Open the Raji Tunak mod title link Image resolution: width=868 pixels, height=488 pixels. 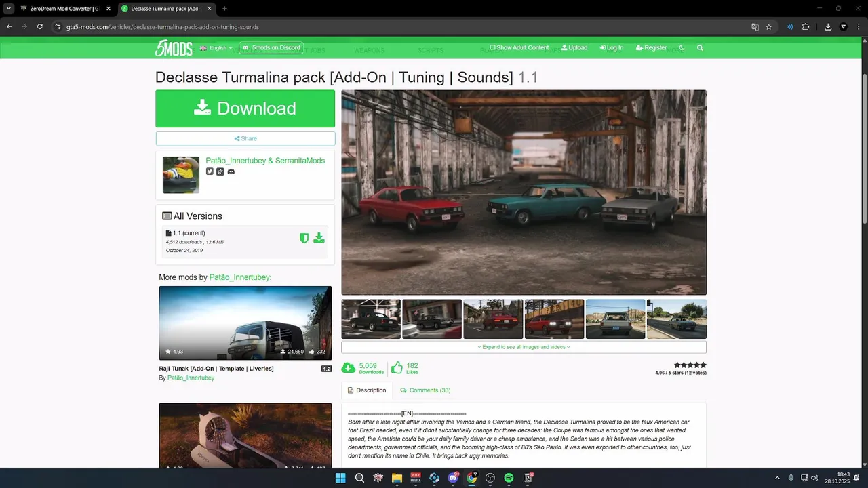click(216, 369)
